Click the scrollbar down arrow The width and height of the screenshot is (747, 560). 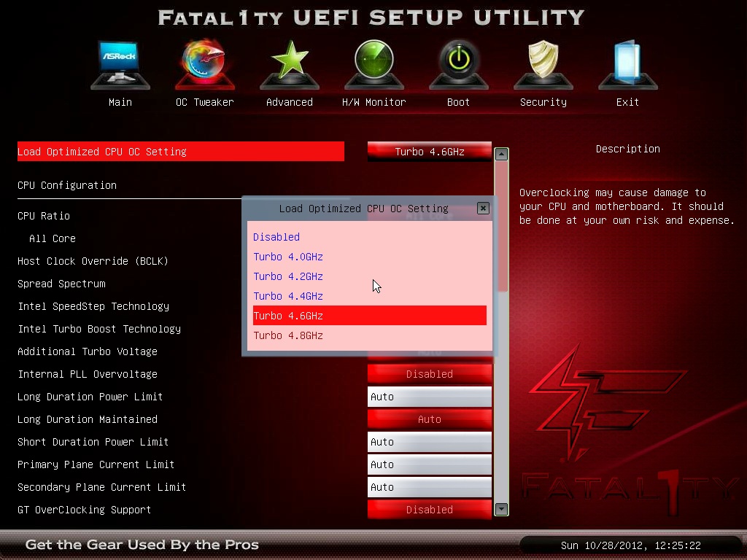point(501,509)
